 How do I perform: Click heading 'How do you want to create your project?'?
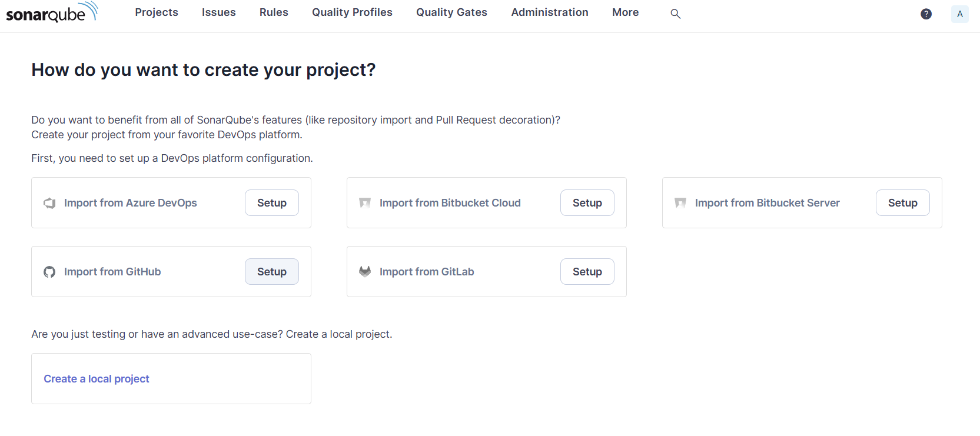pos(204,70)
